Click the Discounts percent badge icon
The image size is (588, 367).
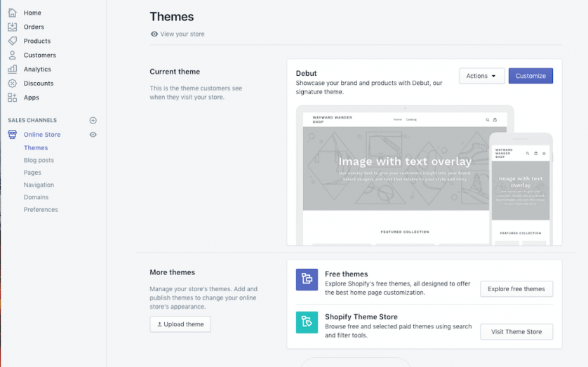click(x=12, y=84)
